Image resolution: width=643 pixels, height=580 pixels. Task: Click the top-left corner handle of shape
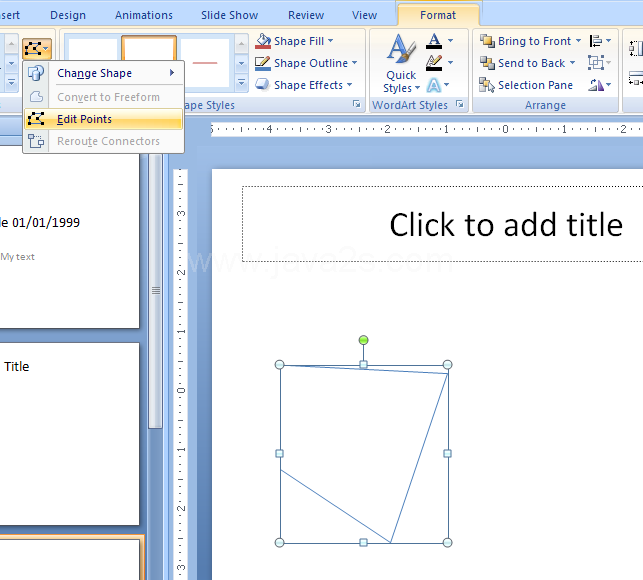pyautogui.click(x=279, y=364)
